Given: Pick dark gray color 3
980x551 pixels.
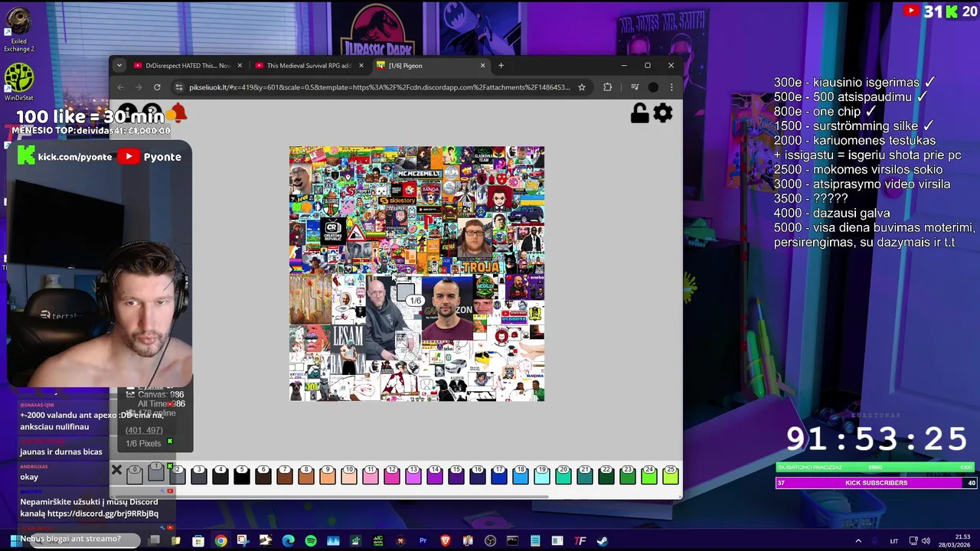Looking at the screenshot, I should click(x=198, y=474).
